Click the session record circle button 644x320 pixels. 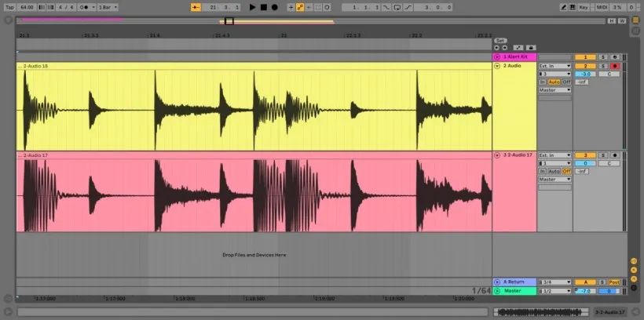[327, 7]
